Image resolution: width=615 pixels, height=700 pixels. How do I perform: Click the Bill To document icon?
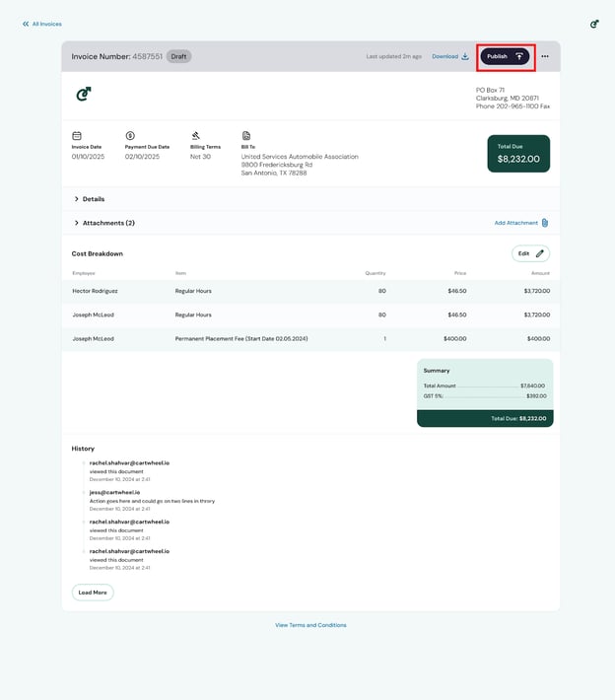tap(246, 135)
